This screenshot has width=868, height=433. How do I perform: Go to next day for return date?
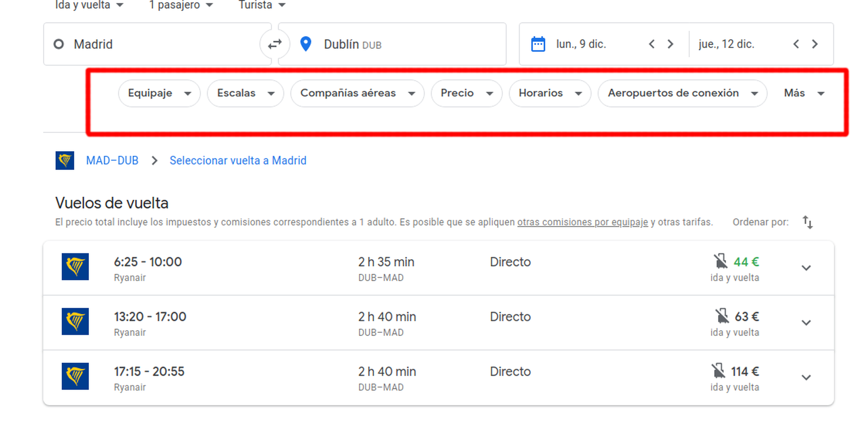tap(815, 44)
